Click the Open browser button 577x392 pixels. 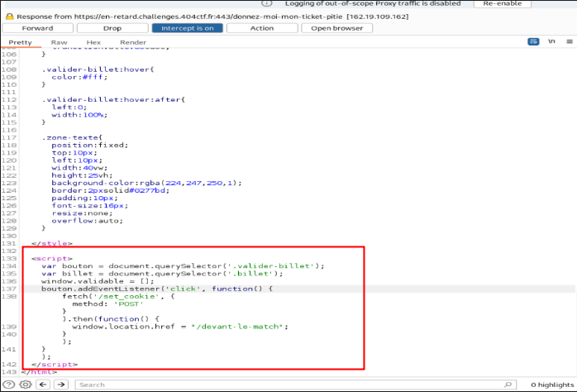tap(336, 28)
